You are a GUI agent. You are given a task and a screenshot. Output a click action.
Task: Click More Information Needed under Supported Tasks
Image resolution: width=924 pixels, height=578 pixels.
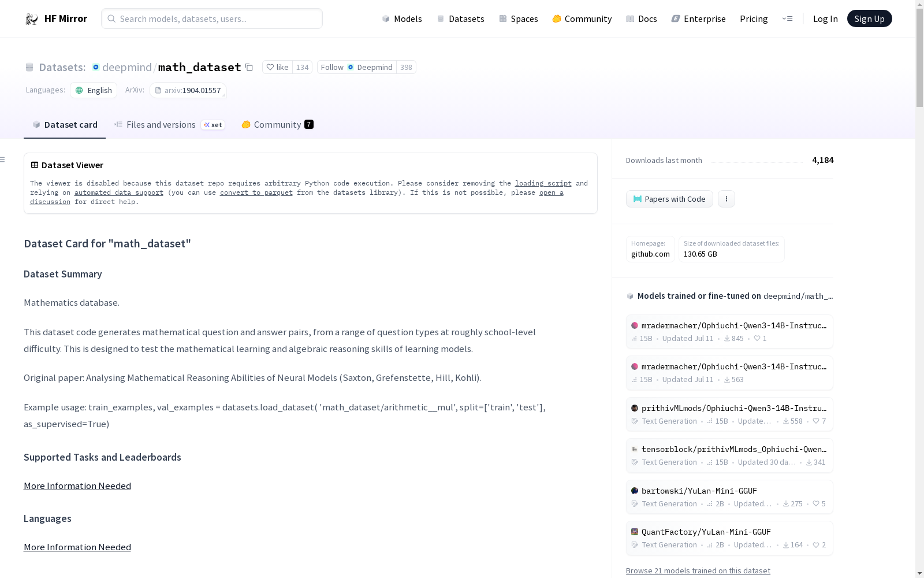tap(77, 486)
